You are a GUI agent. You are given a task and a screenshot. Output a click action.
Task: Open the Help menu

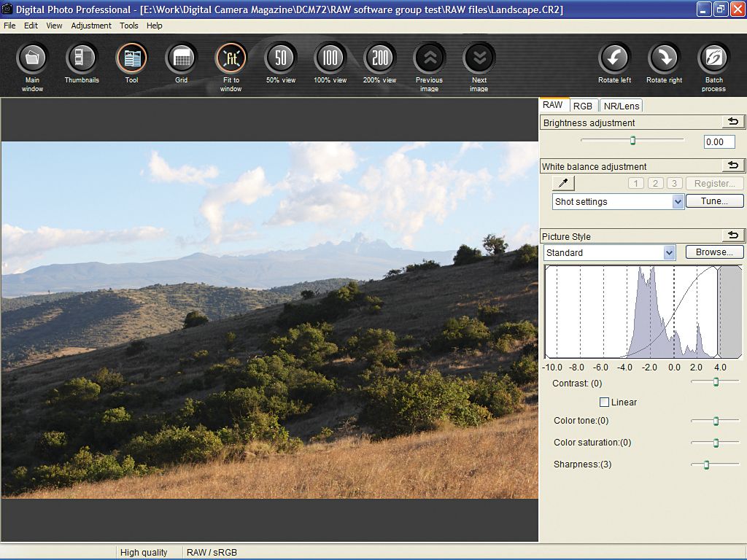click(155, 26)
